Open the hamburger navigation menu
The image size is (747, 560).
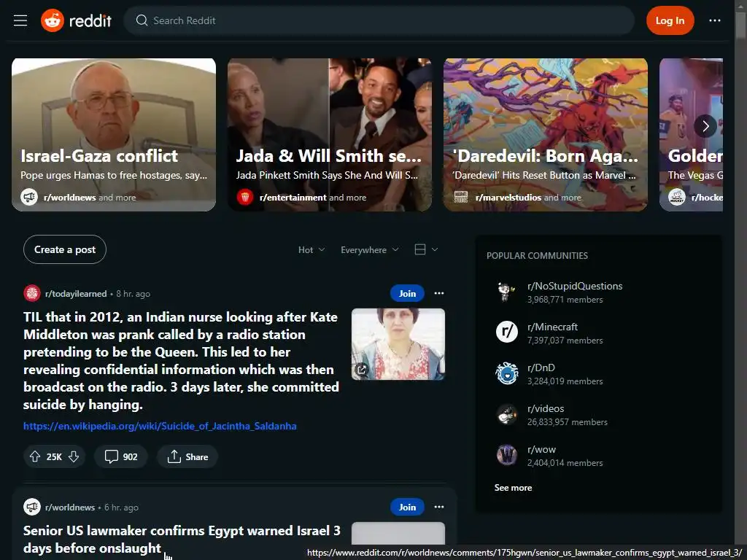click(20, 20)
